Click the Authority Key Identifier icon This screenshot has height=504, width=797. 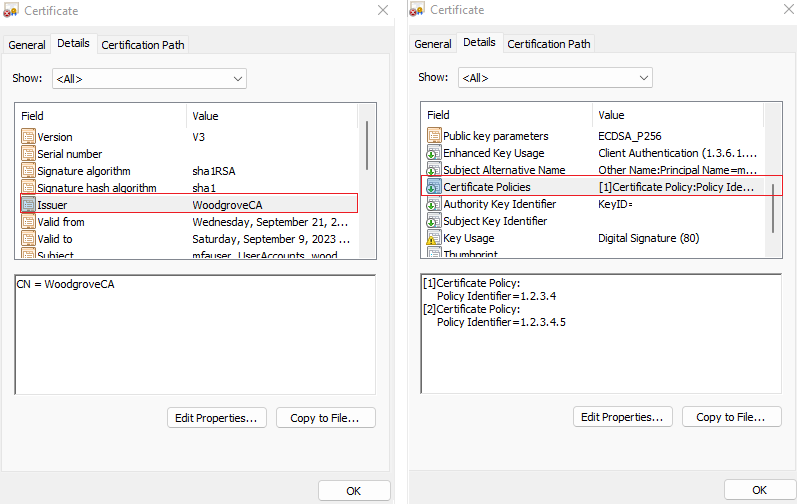(434, 204)
